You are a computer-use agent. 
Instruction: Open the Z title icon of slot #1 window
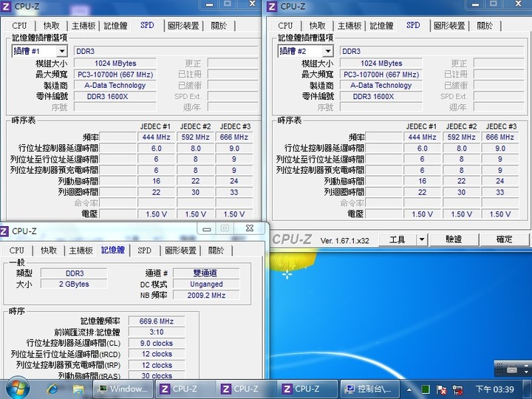click(5, 6)
